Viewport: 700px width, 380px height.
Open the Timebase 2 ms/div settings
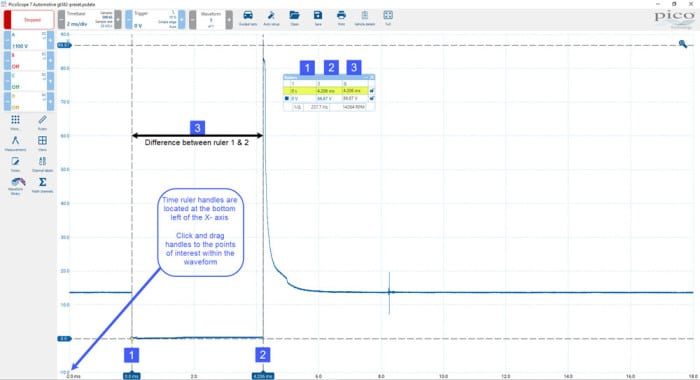click(x=89, y=20)
